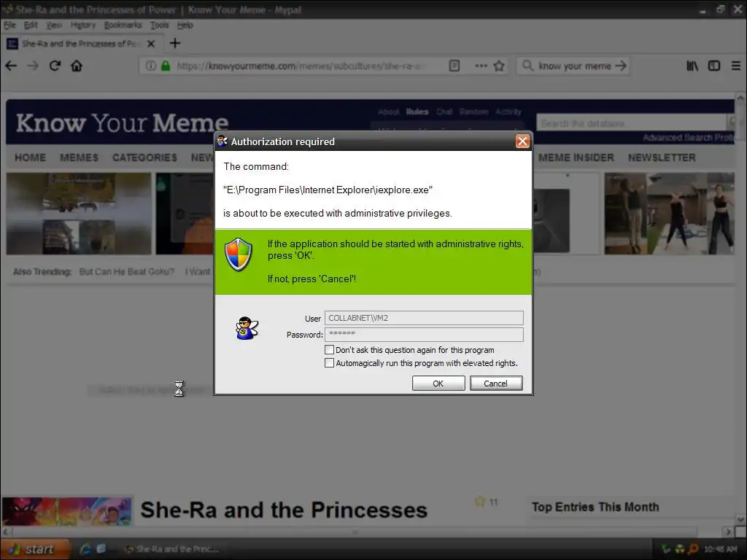Close the Authorization required dialog
747x560 pixels.
point(522,141)
